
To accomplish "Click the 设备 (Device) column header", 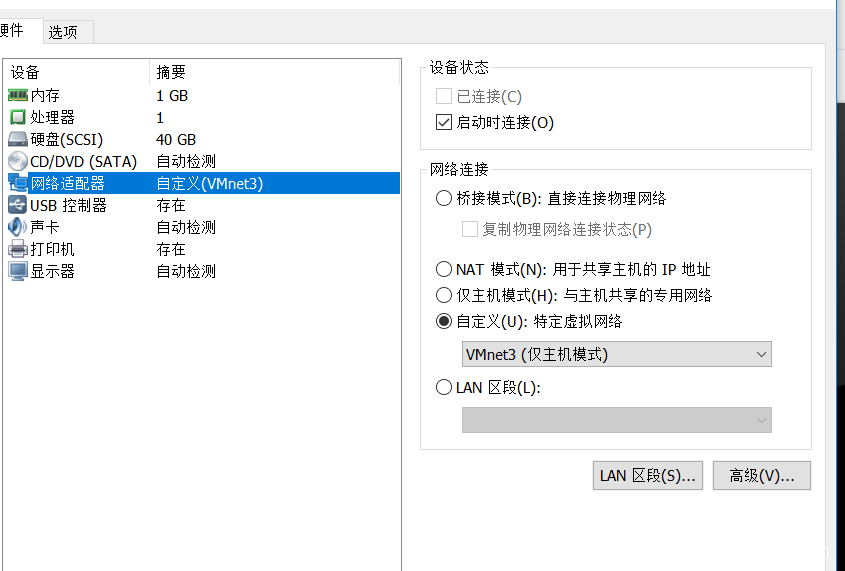I will [x=26, y=72].
